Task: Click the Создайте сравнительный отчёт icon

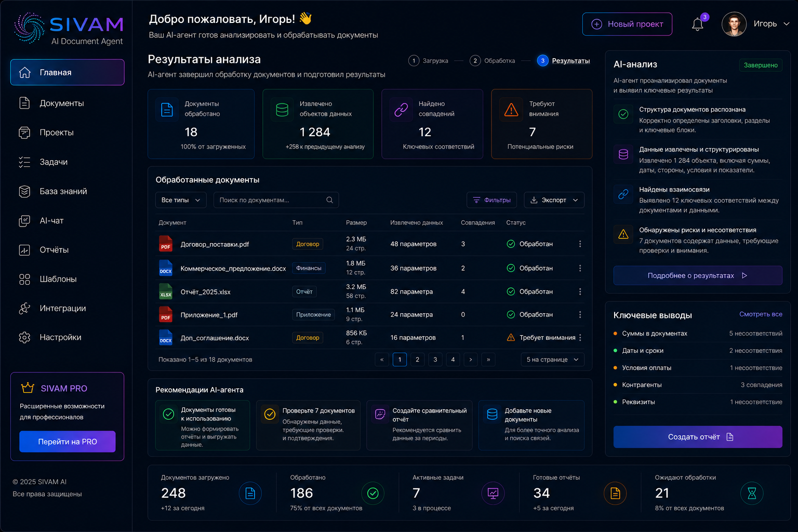Action: click(380, 414)
